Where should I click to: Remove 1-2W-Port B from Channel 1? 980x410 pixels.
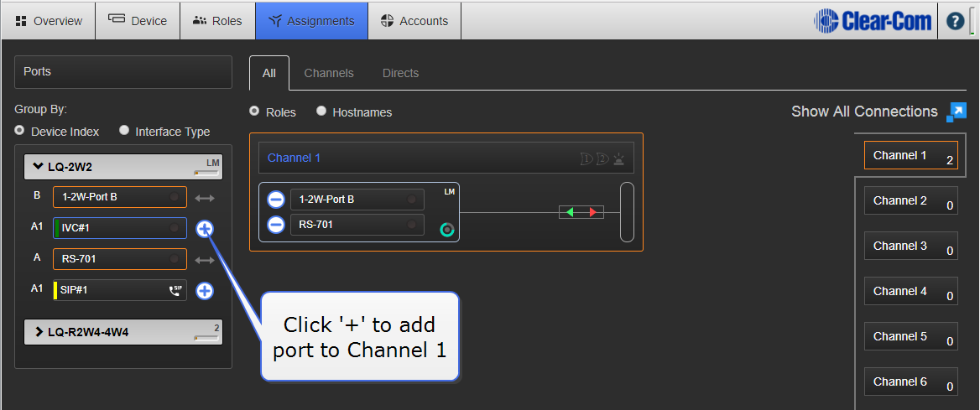(x=275, y=200)
